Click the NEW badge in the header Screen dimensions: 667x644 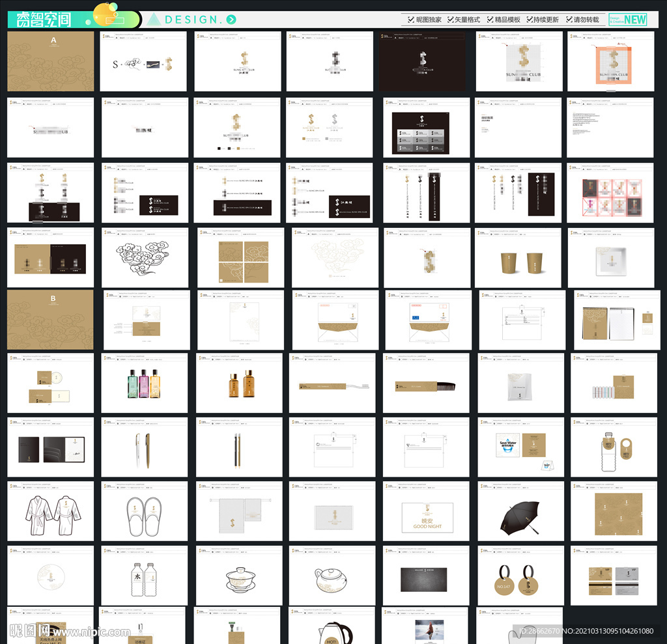tap(627, 20)
